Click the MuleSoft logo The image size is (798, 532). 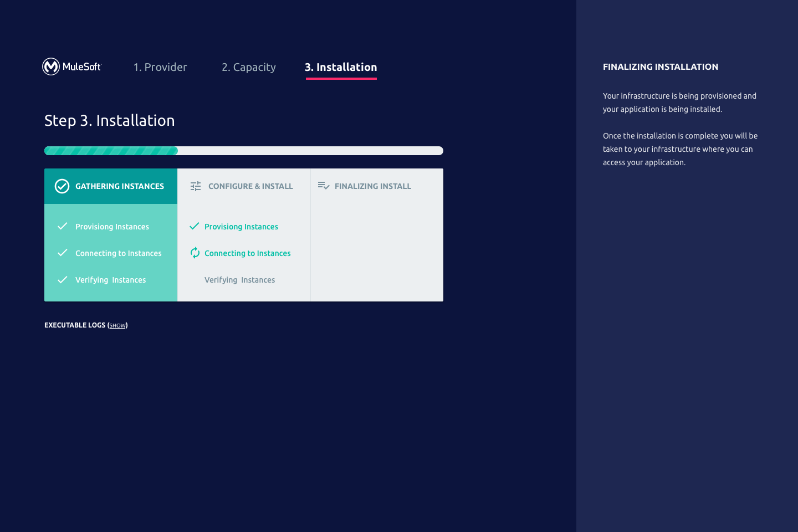click(x=72, y=66)
